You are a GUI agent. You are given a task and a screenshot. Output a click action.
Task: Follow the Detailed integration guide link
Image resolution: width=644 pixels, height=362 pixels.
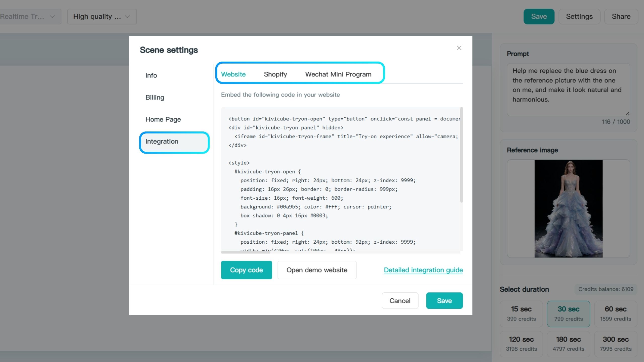pos(423,270)
